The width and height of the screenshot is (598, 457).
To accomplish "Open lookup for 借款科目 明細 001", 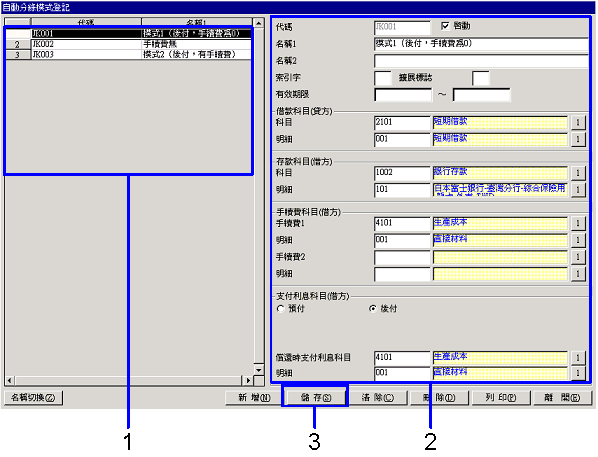I will [578, 139].
